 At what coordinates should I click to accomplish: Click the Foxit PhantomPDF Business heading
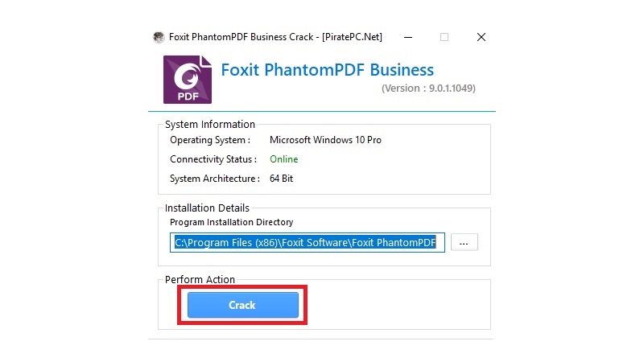click(327, 70)
